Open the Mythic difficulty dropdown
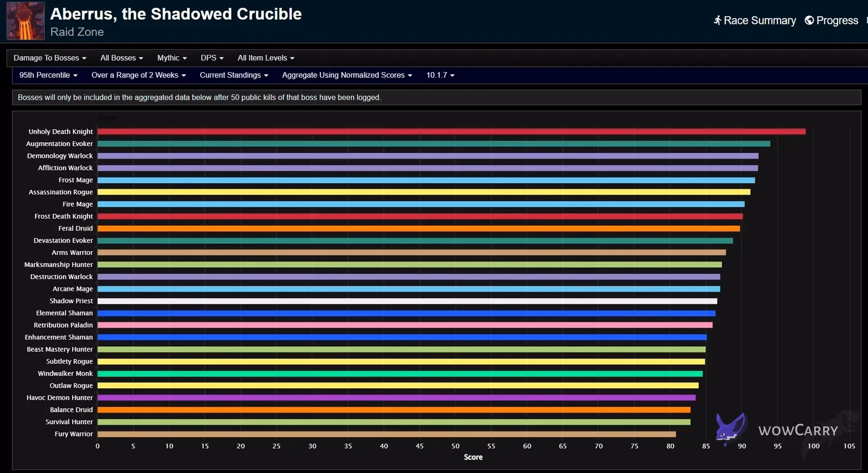 [172, 58]
